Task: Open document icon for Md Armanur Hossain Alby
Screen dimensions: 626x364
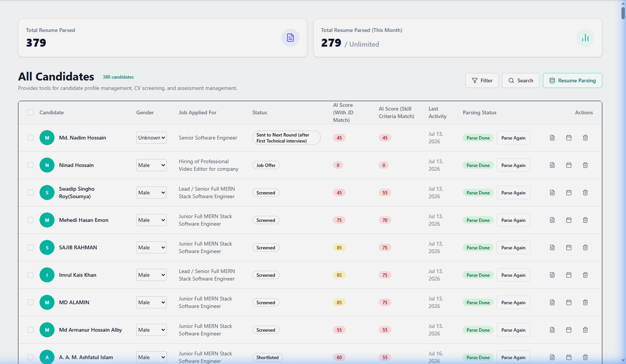Action: click(x=552, y=330)
